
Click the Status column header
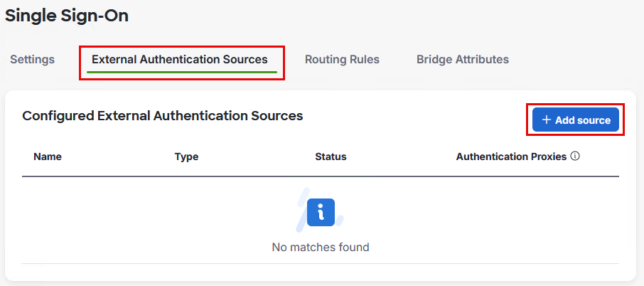[x=331, y=157]
